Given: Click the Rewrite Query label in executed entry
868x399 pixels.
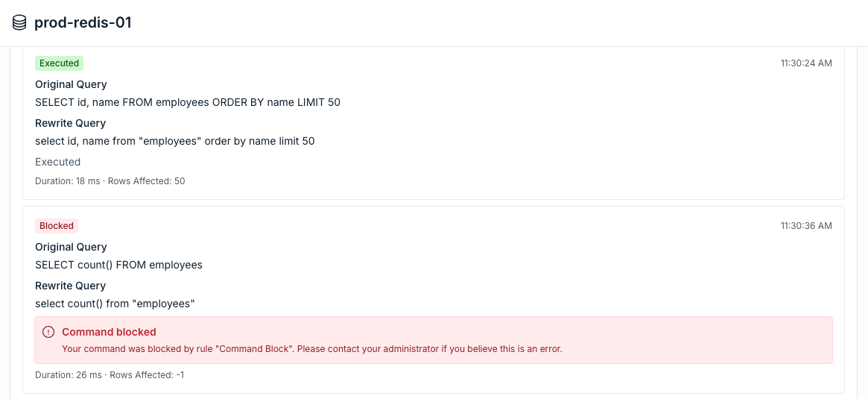Looking at the screenshot, I should 70,123.
